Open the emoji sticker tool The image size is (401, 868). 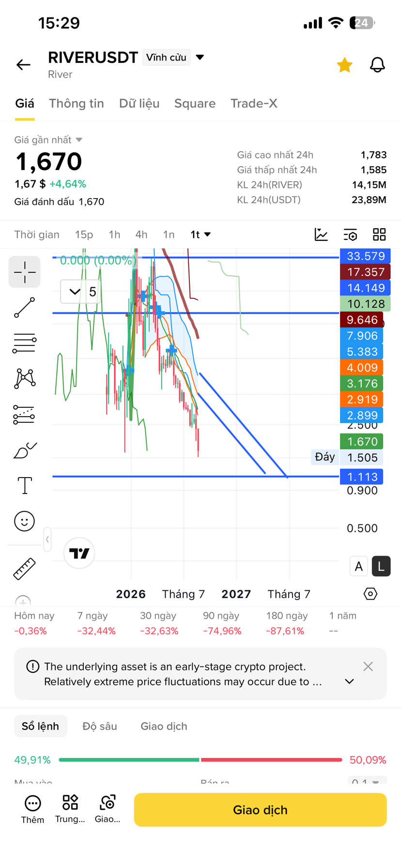(25, 521)
